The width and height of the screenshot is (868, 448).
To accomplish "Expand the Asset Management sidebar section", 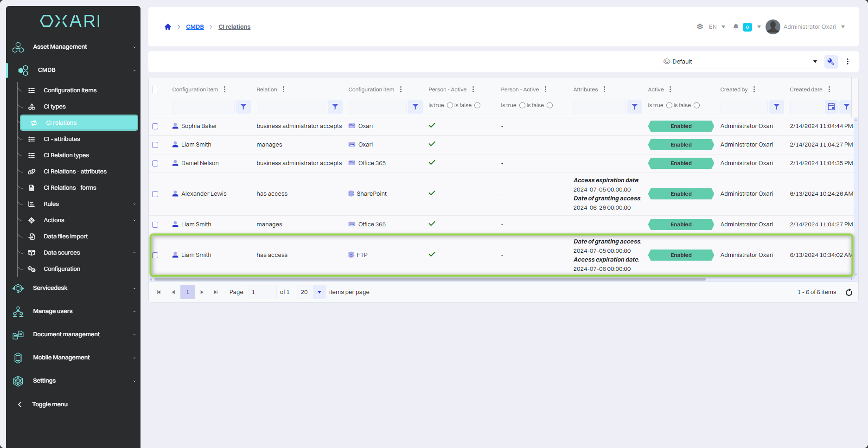I will click(74, 47).
